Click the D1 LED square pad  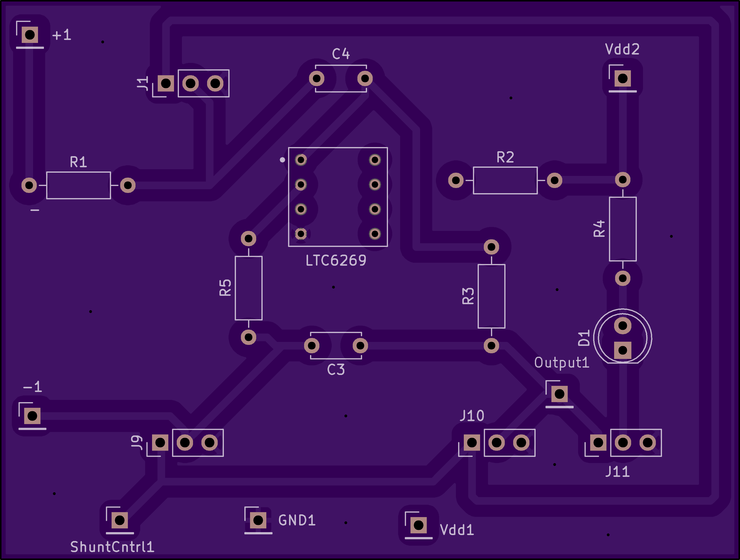click(623, 350)
